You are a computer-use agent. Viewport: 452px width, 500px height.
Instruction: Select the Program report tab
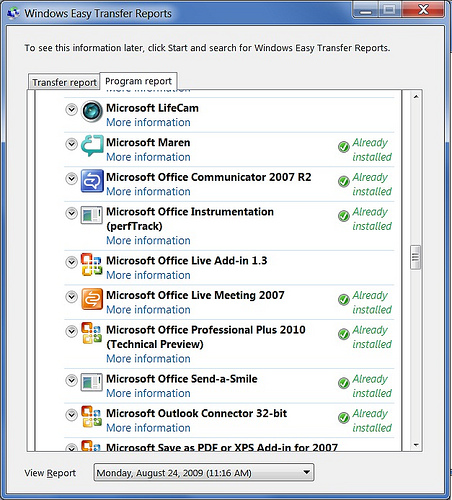point(138,81)
